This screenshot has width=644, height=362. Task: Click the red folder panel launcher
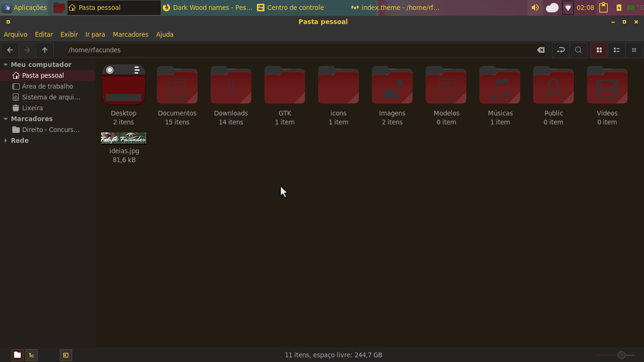click(59, 8)
